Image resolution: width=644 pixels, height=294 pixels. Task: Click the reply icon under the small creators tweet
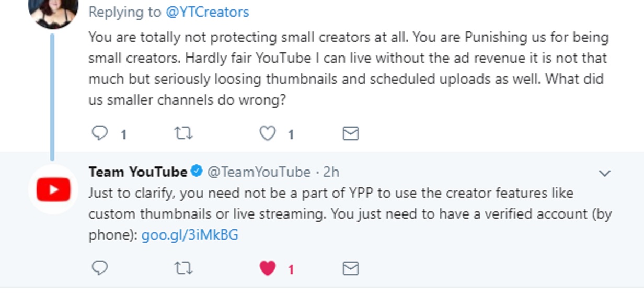pyautogui.click(x=100, y=134)
